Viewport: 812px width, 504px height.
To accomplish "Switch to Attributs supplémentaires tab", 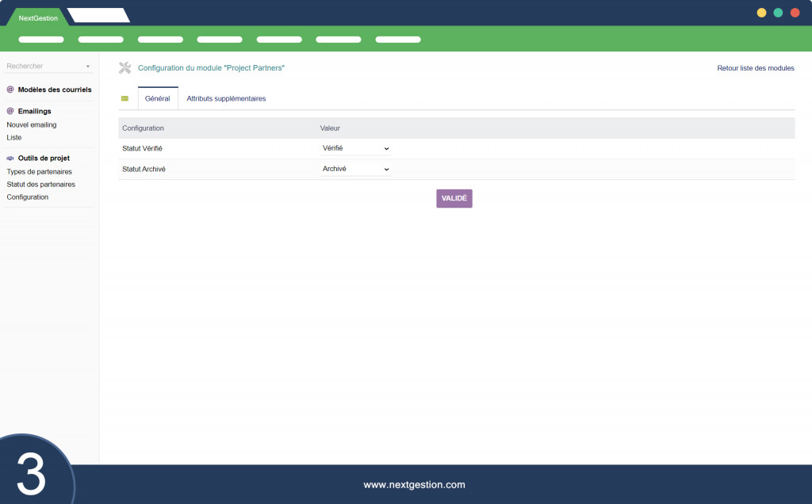I will 226,98.
